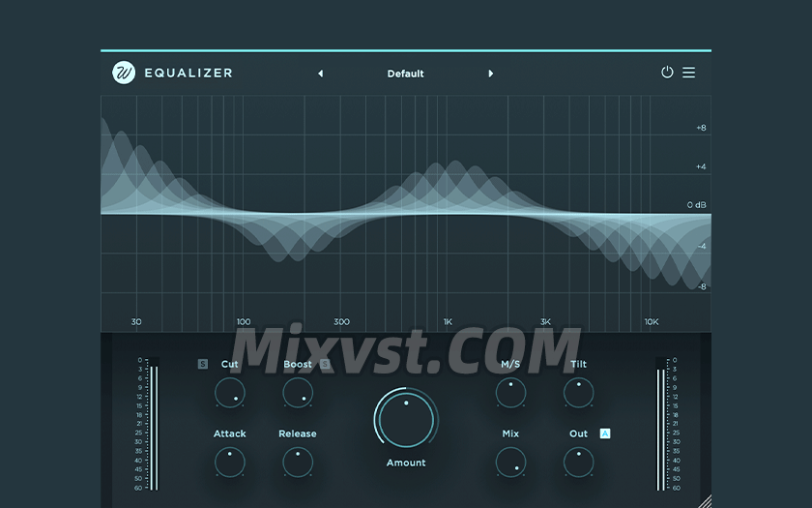The height and width of the screenshot is (508, 812).
Task: Click the Mix knob
Action: [x=510, y=463]
